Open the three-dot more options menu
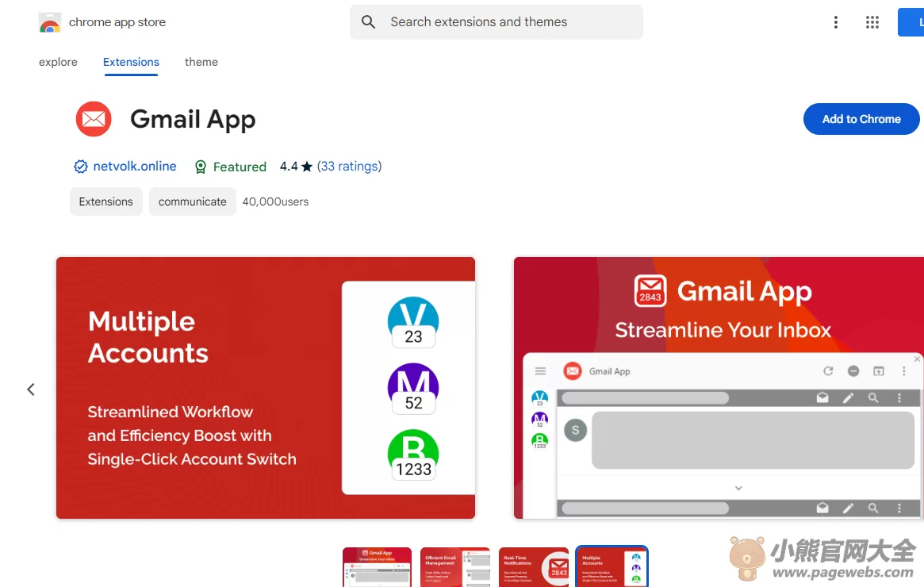Viewport: 924px width, 587px height. [836, 22]
